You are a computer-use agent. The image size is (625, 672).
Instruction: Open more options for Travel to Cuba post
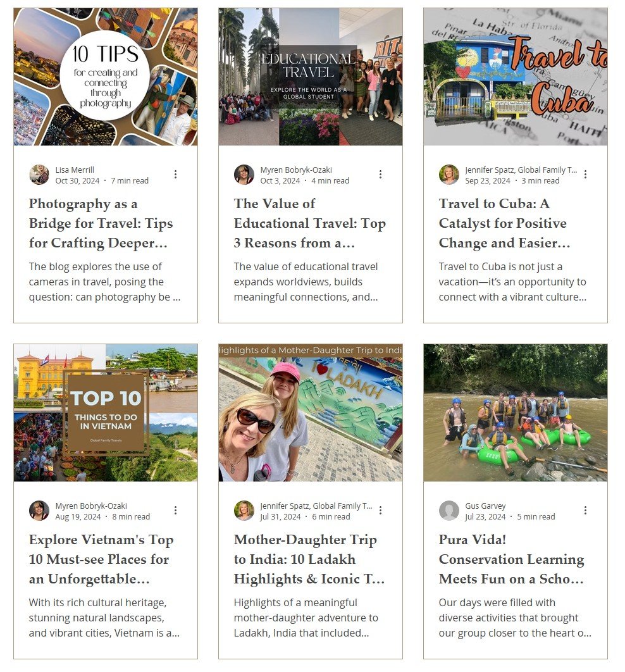585,175
